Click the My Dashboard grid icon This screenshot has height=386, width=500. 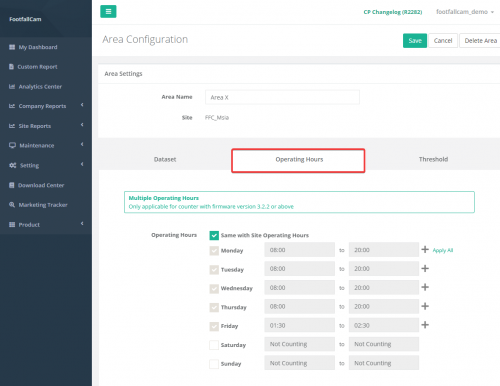[12, 47]
